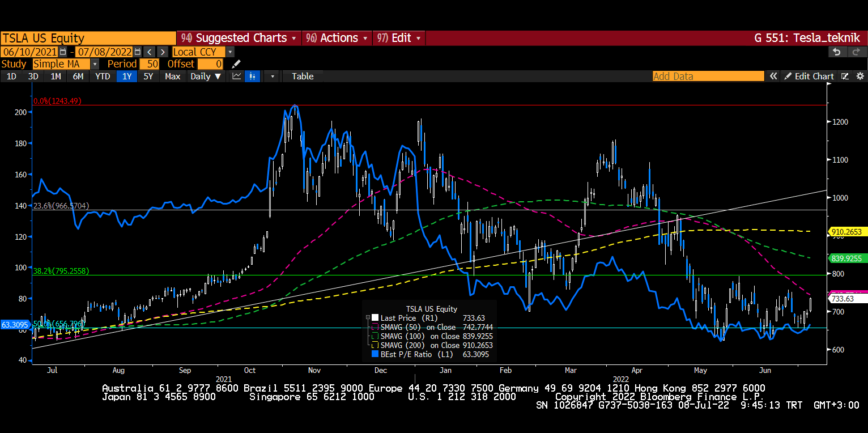Open annotations notepad icon beside Edit Chart

(845, 77)
